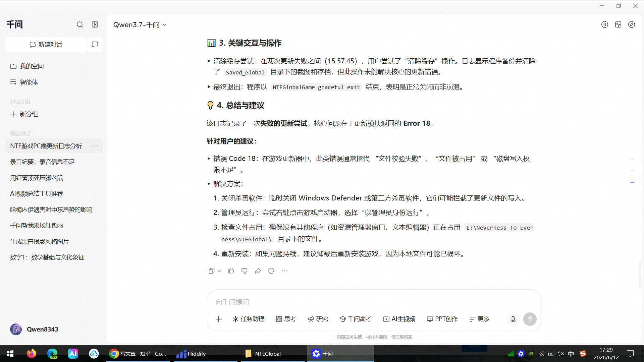The image size is (644, 362).
Task: Switch to Hiddify in taskbar
Action: [x=206, y=354]
